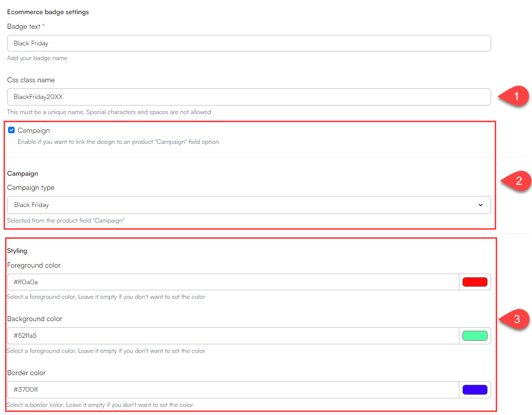Image resolution: width=532 pixels, height=415 pixels.
Task: Click the Badge text field label
Action: coord(24,26)
